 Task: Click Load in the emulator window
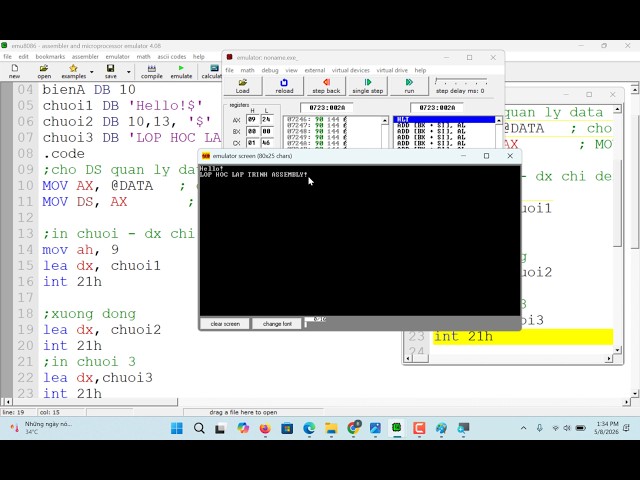pos(242,86)
